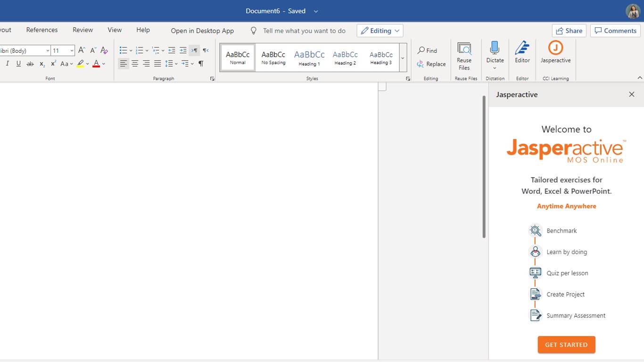
Task: Open the font name dropdown
Action: [x=48, y=50]
